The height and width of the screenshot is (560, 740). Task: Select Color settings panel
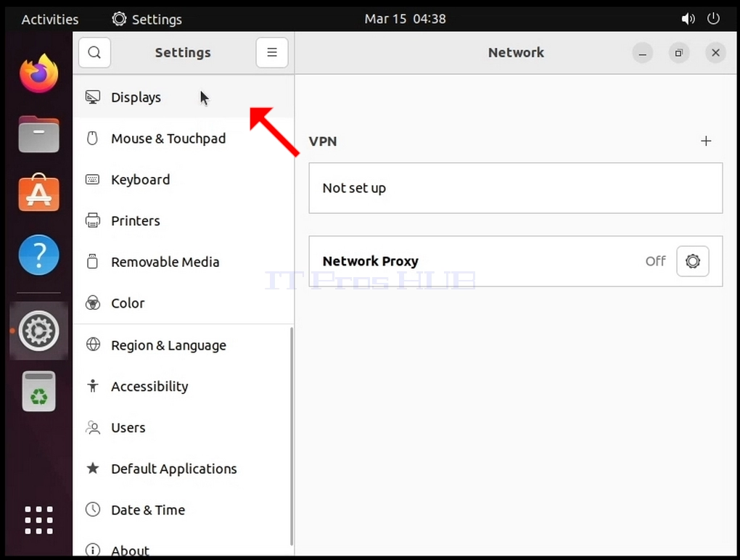pos(184,303)
